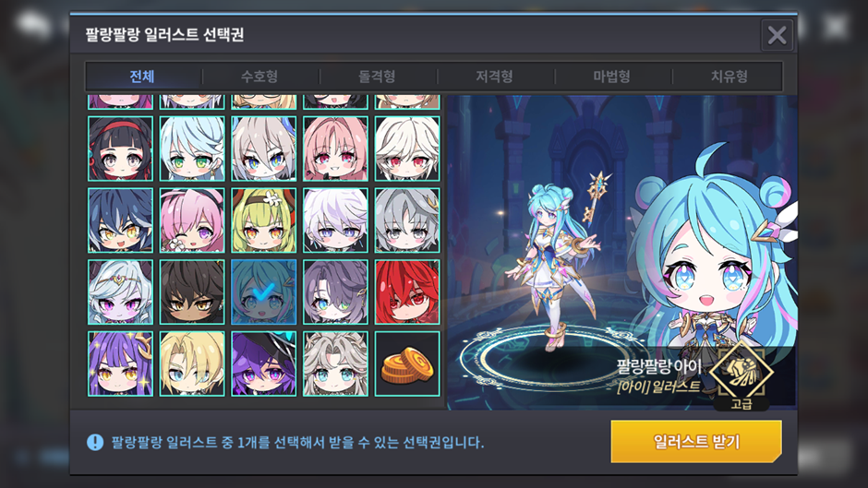Switch to the 저격형 tab
Screen dimensions: 868x488
pos(494,77)
